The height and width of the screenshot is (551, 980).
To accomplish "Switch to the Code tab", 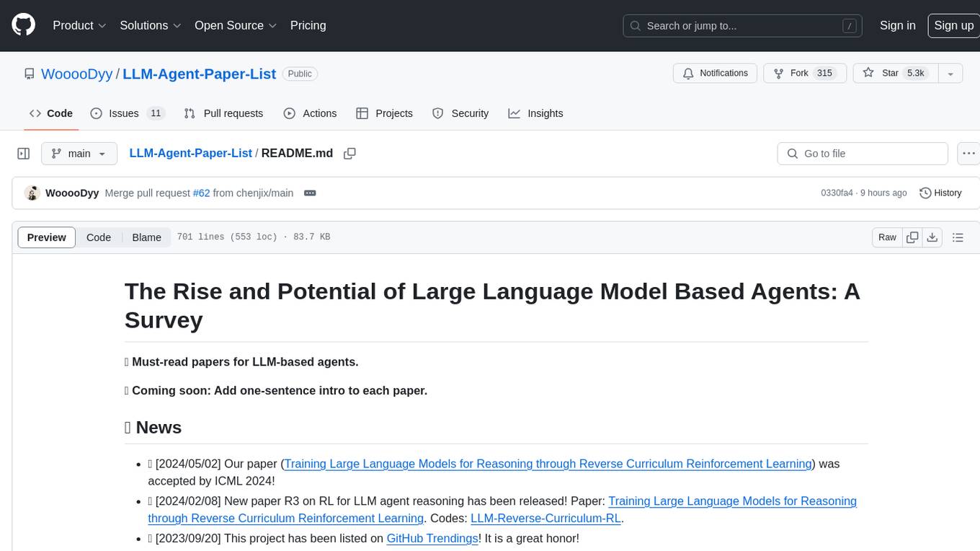I will [50, 113].
